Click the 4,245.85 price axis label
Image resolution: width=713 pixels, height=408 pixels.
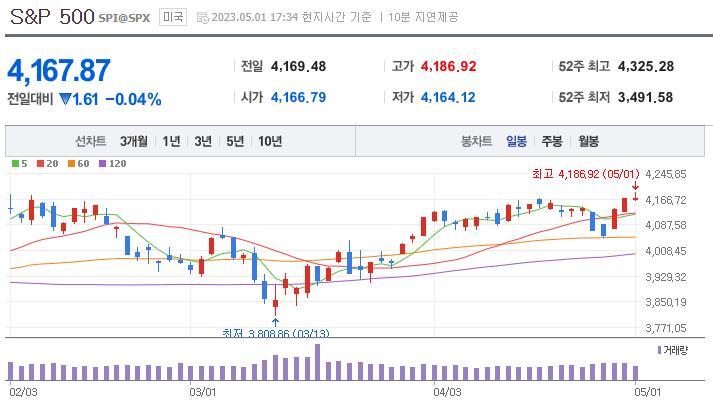666,174
